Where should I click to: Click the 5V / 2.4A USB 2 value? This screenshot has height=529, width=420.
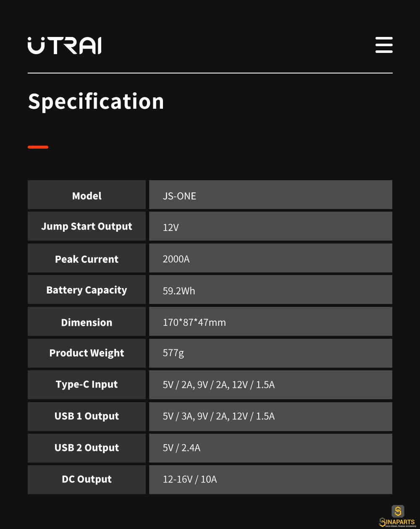181,448
